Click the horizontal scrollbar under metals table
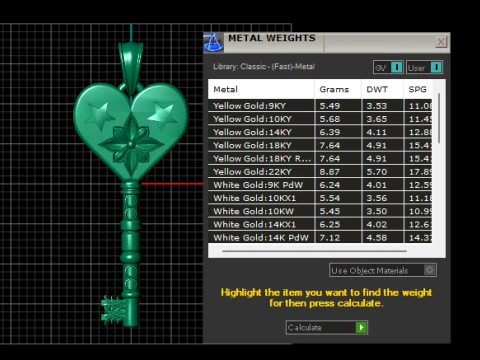Image resolution: width=480 pixels, height=360 pixels. (x=314, y=251)
